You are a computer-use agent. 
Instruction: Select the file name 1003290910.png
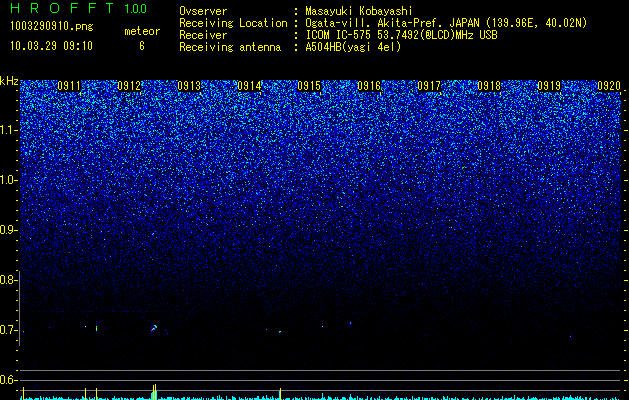pos(52,26)
